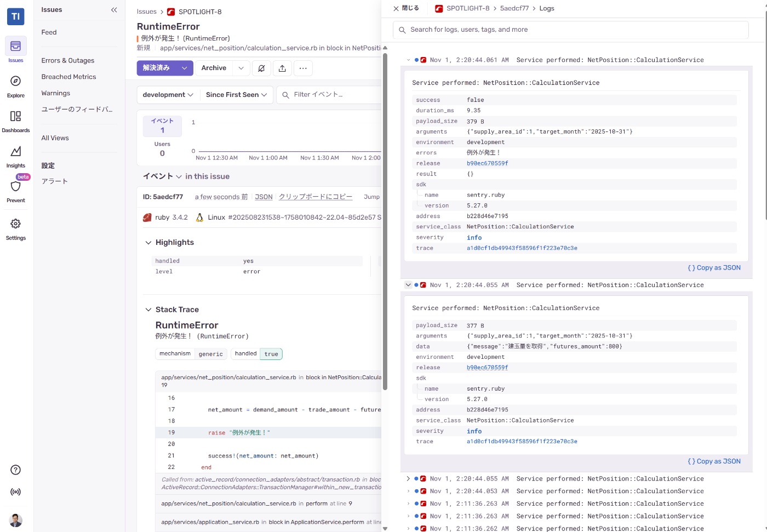The image size is (767, 532).
Task: Open Breached Metrics view
Action: (68, 77)
